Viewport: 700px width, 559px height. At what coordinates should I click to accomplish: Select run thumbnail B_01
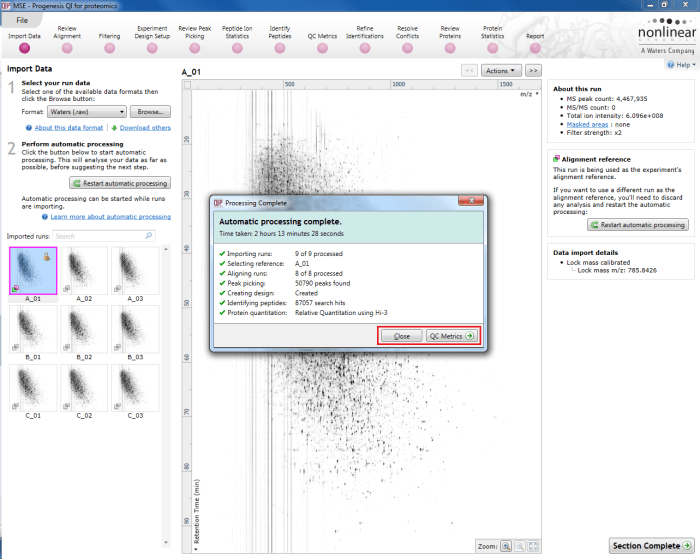(33, 329)
